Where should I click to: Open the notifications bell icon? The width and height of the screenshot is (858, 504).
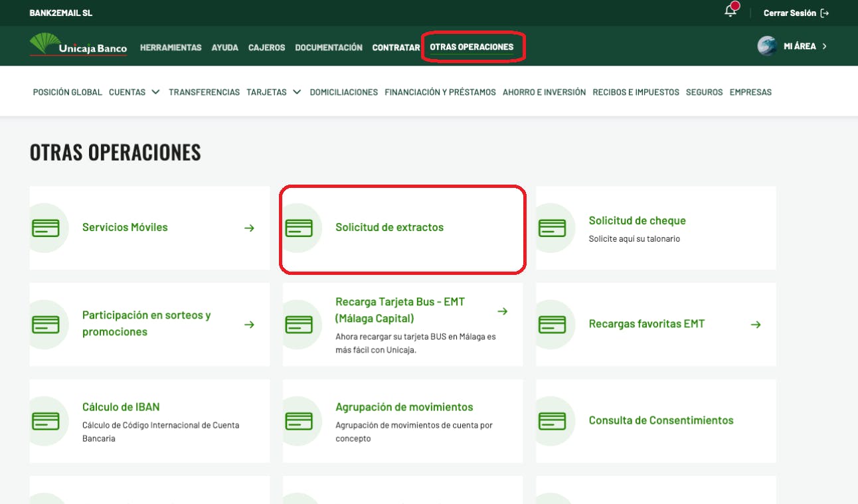tap(731, 11)
